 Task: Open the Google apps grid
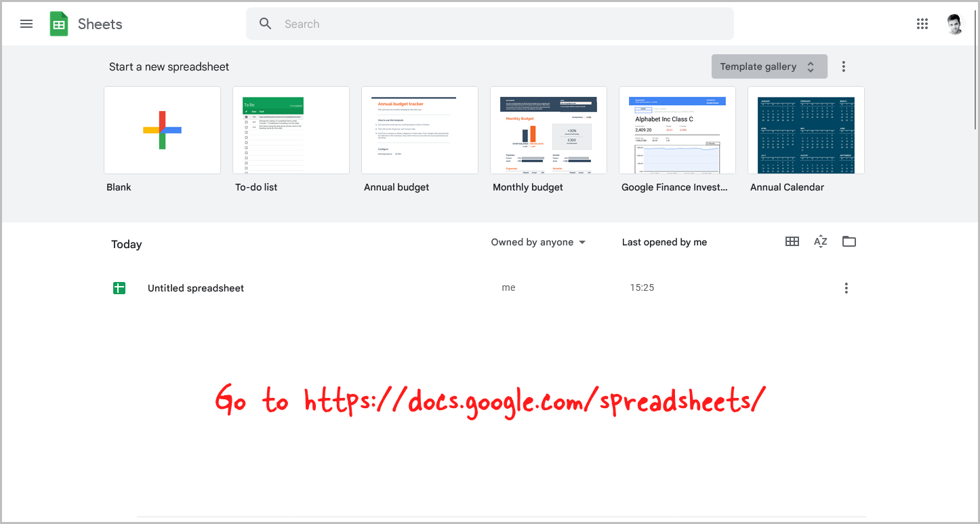922,24
